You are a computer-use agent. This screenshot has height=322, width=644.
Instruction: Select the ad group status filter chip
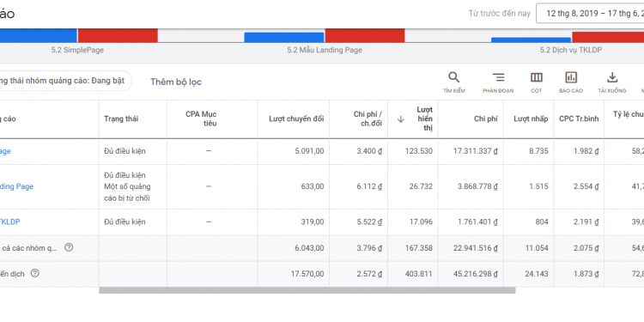point(66,81)
